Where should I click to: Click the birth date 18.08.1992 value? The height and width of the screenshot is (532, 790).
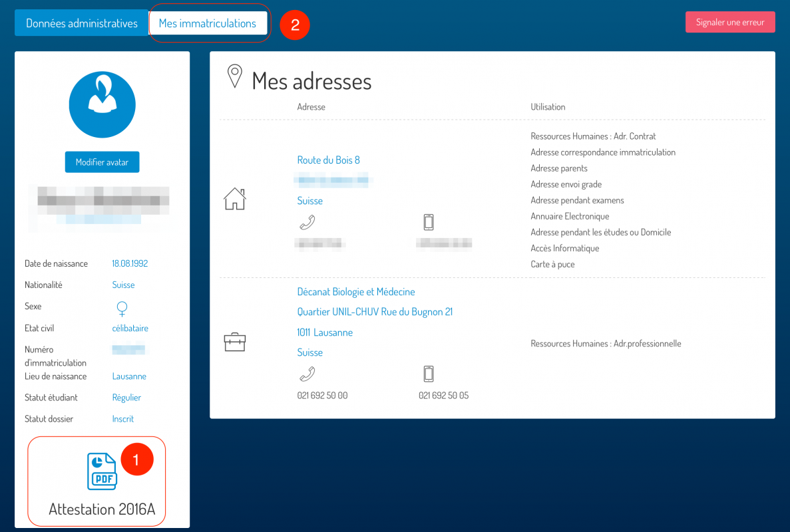point(130,264)
